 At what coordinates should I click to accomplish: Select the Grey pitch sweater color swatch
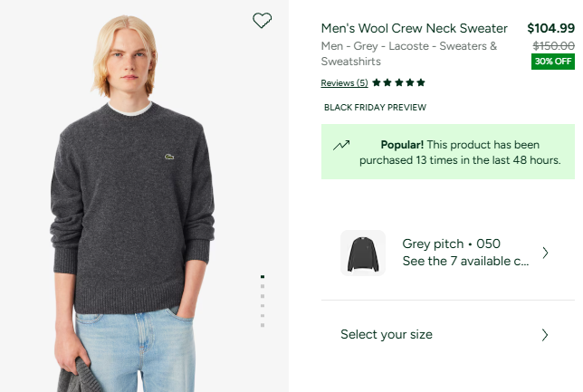tap(363, 253)
